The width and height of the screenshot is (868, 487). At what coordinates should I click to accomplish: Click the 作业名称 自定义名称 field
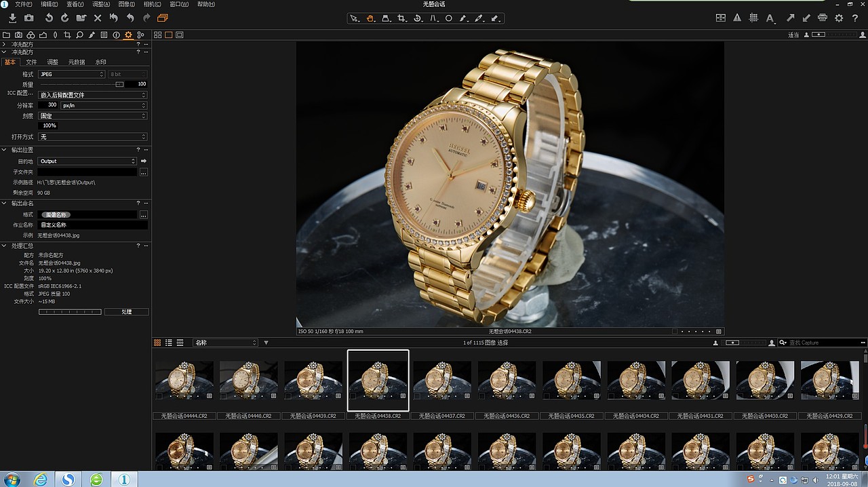coord(92,225)
